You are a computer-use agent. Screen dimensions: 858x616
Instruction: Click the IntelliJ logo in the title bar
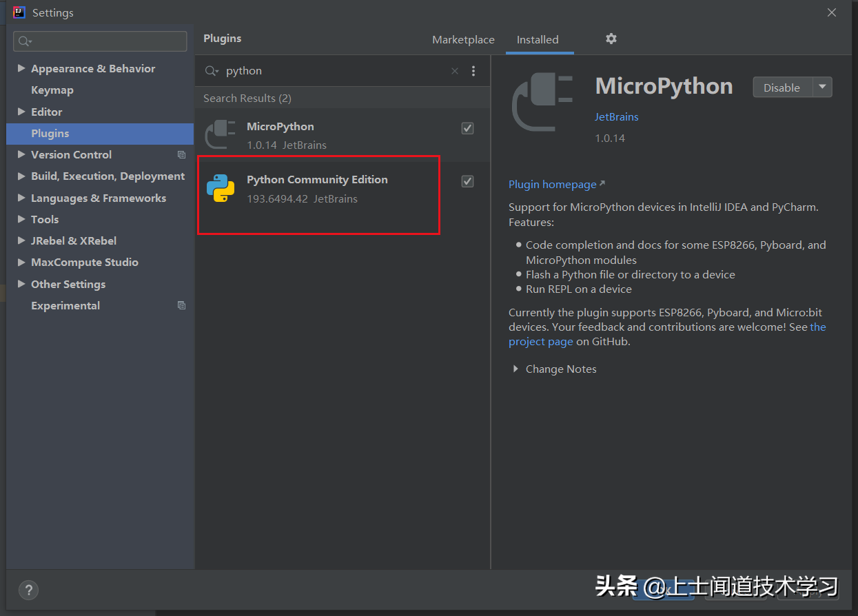tap(19, 12)
